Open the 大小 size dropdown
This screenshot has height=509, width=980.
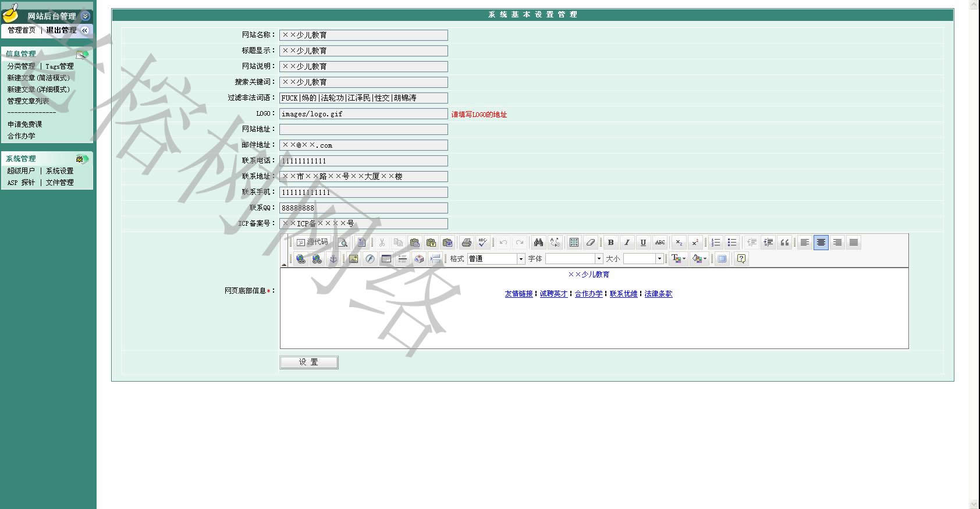click(643, 259)
